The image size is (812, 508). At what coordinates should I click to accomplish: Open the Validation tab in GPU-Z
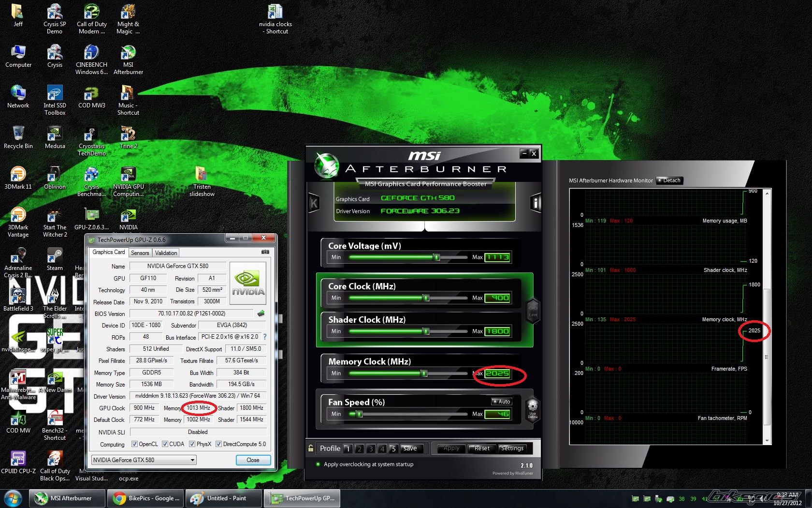(x=166, y=253)
